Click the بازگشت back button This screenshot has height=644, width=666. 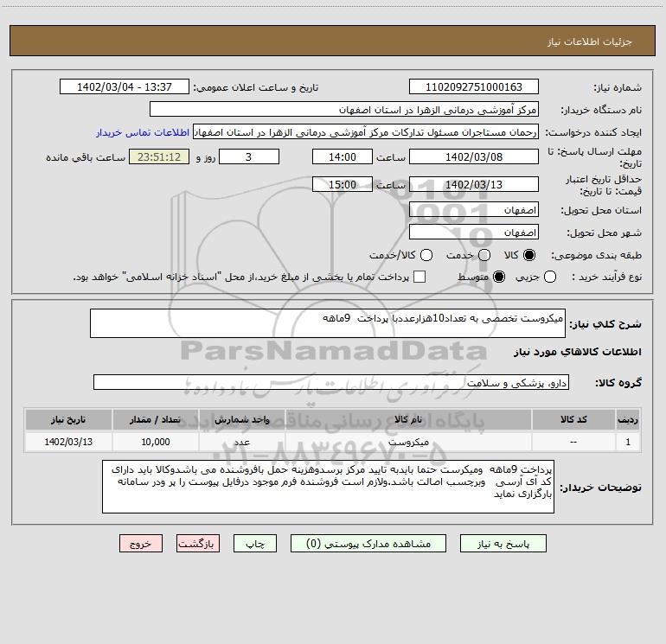[198, 544]
